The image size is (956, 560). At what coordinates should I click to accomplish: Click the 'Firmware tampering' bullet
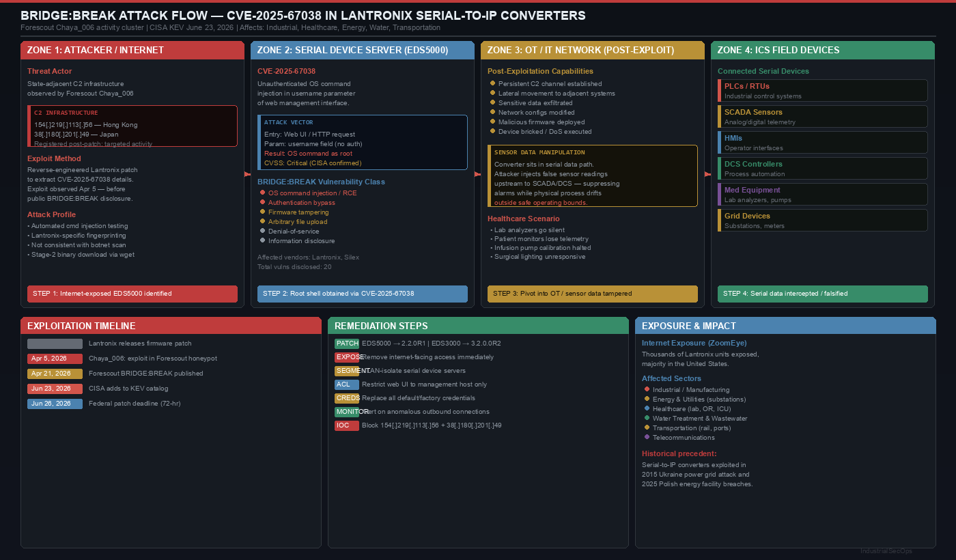click(293, 212)
